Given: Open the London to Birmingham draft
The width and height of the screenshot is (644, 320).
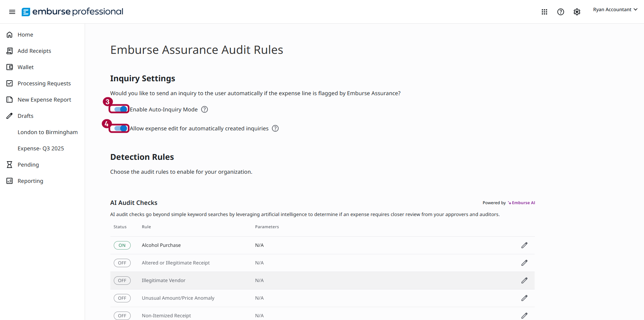Looking at the screenshot, I should click(x=47, y=132).
